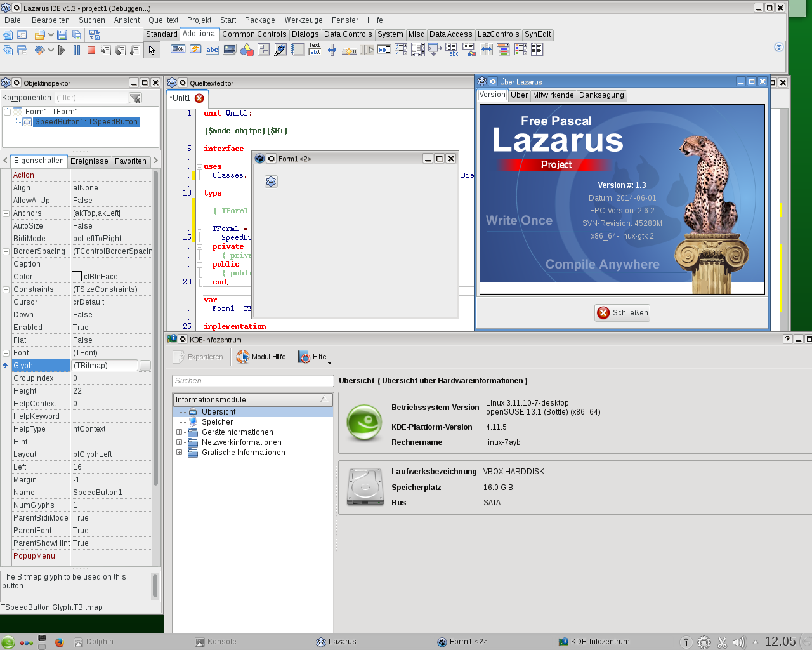Collapse the Form1: TForm1 tree node
Image resolution: width=812 pixels, height=650 pixels.
click(7, 112)
